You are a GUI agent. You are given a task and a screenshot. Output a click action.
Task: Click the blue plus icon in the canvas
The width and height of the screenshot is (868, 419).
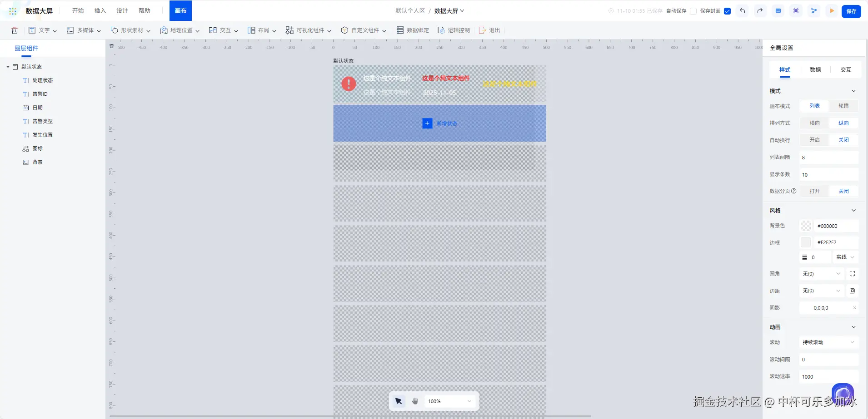click(x=427, y=123)
